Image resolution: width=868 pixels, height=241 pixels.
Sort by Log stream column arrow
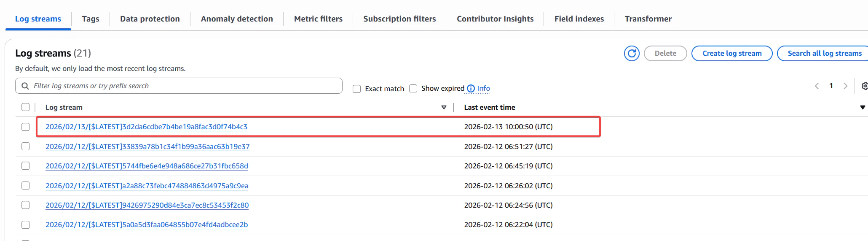tap(444, 108)
